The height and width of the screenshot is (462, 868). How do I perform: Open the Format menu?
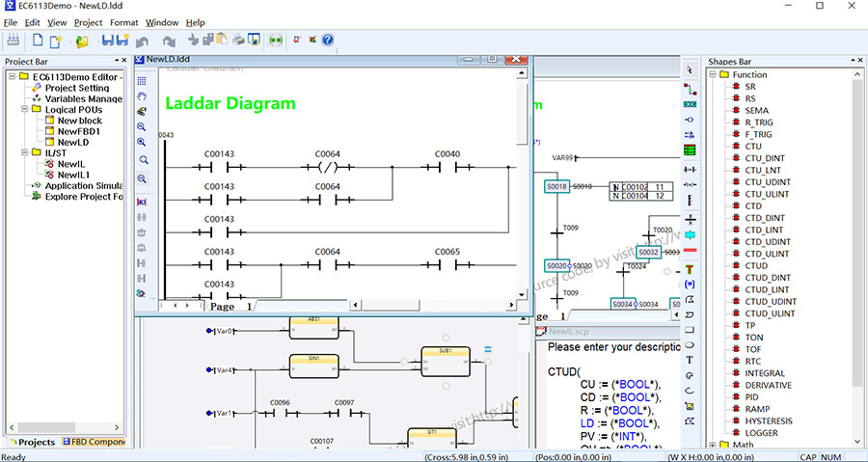tap(124, 23)
